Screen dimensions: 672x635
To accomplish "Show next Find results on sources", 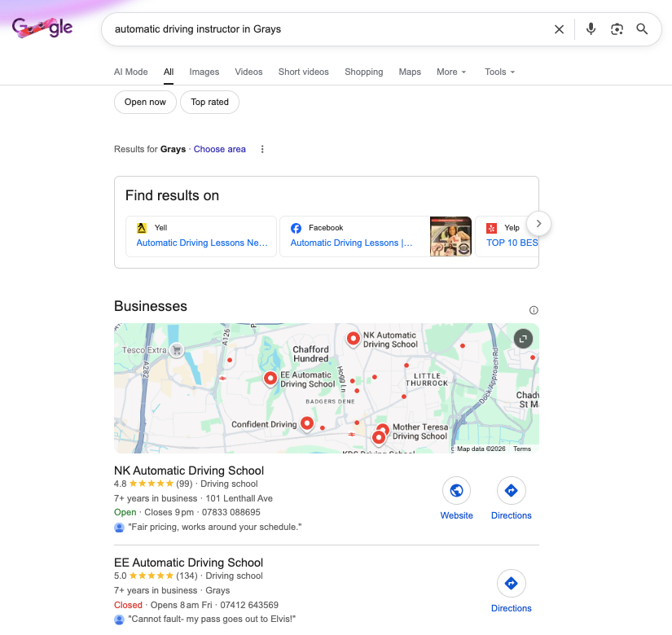I will click(538, 224).
